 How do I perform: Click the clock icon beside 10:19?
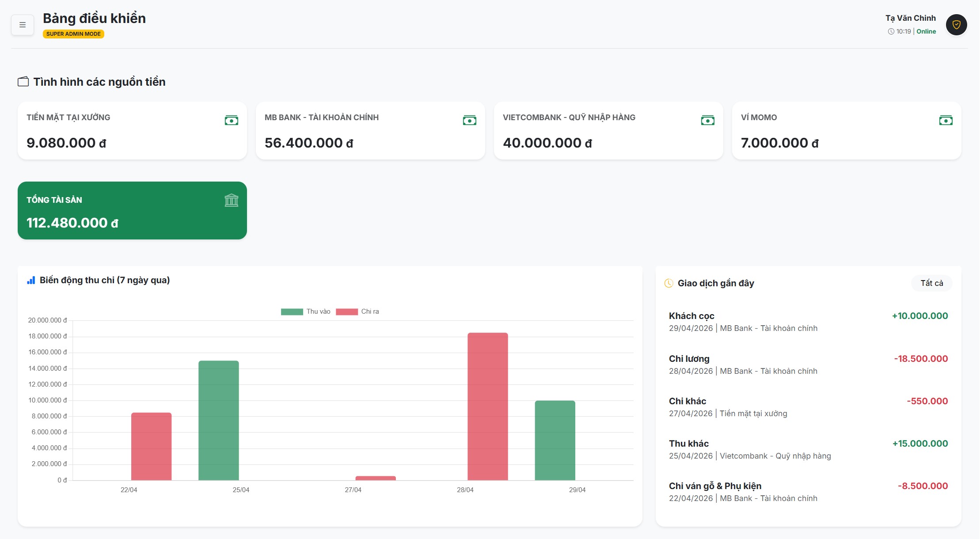891,31
